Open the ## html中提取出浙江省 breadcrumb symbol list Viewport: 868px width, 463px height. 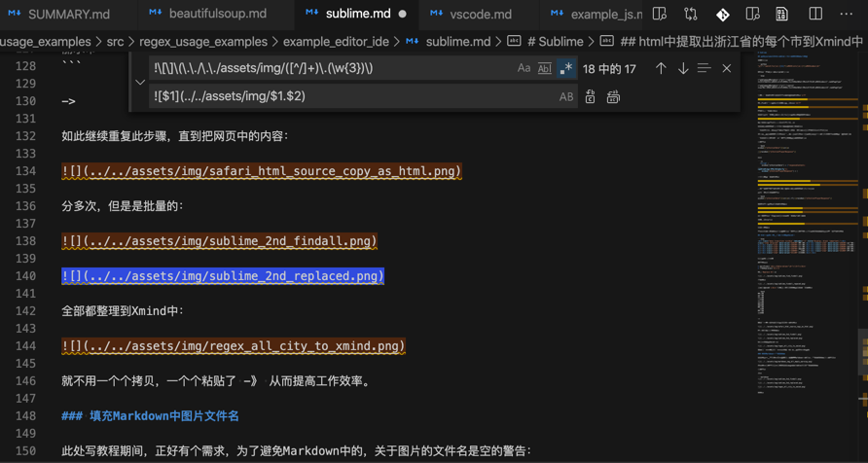pyautogui.click(x=741, y=41)
